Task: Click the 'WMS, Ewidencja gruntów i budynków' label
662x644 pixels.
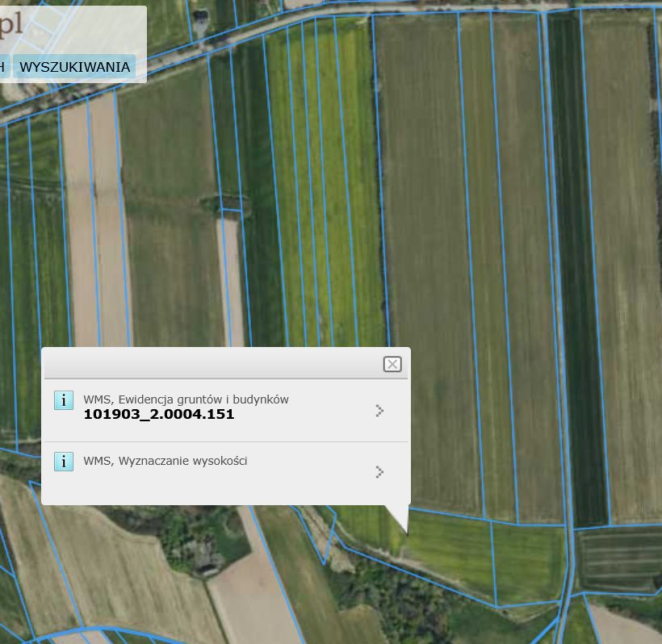Action: coord(186,399)
